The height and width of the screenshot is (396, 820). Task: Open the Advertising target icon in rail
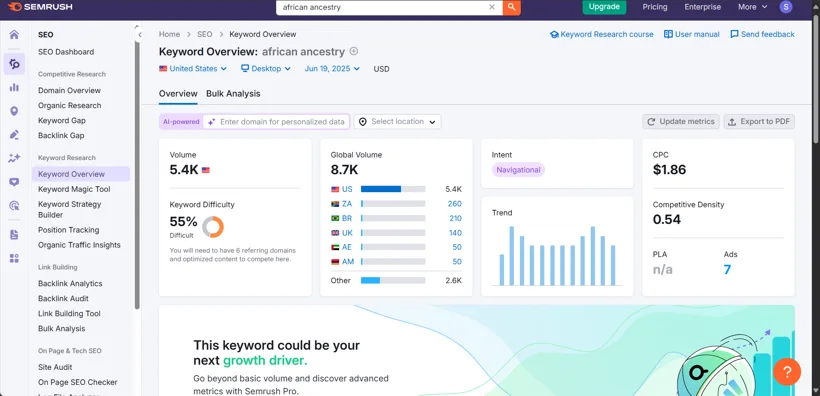14,206
